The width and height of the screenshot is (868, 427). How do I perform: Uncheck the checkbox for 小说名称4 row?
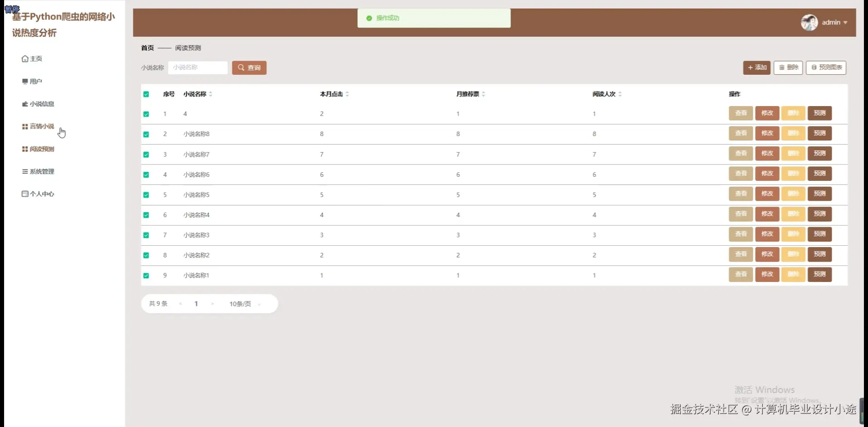pyautogui.click(x=146, y=215)
